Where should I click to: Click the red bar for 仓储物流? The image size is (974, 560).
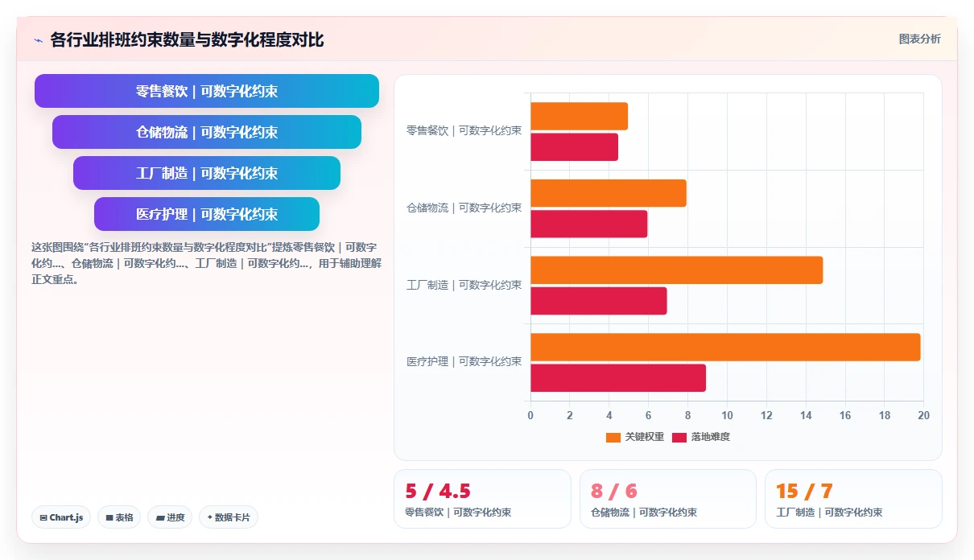[x=588, y=224]
